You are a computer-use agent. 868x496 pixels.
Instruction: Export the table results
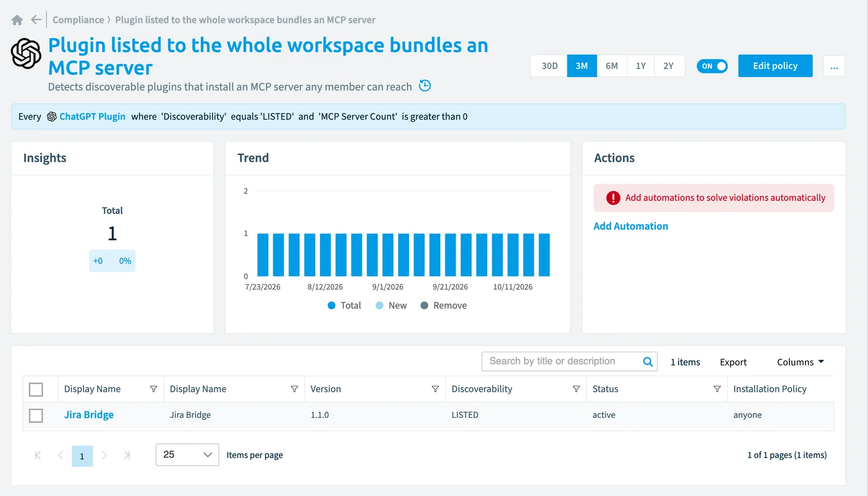(x=733, y=362)
